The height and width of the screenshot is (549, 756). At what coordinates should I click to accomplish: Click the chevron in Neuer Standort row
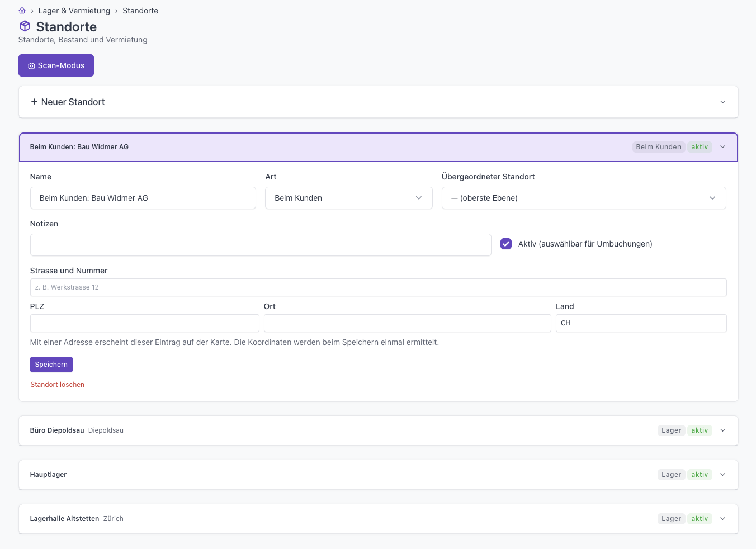coord(722,102)
